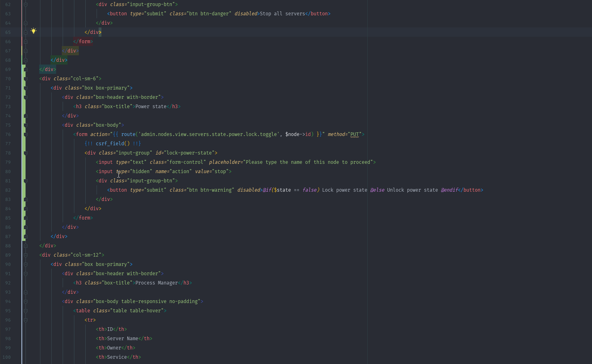Collapse the col-sm-12 div on line 89
Image resolution: width=592 pixels, height=364 pixels.
[25, 255]
